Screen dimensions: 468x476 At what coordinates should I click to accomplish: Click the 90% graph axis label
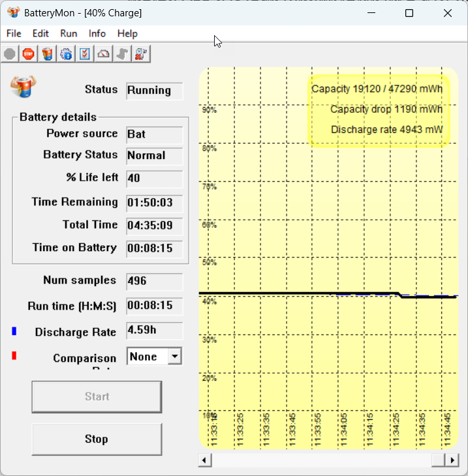coord(210,110)
